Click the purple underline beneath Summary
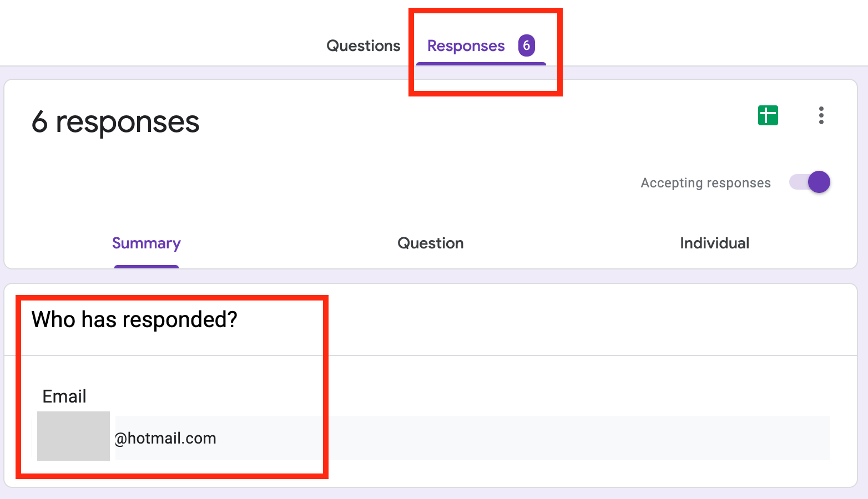This screenshot has width=868, height=499. click(x=147, y=267)
